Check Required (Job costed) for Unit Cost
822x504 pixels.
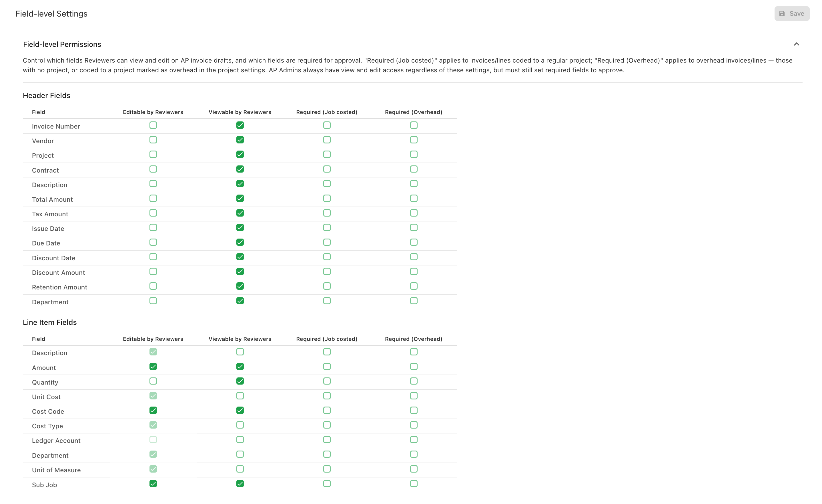coord(327,396)
